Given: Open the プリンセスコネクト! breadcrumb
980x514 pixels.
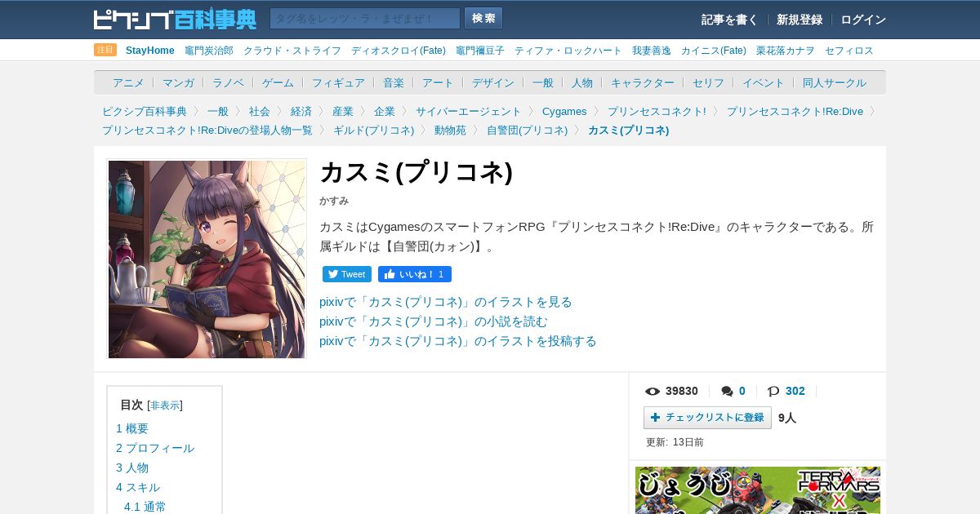Looking at the screenshot, I should [x=657, y=112].
